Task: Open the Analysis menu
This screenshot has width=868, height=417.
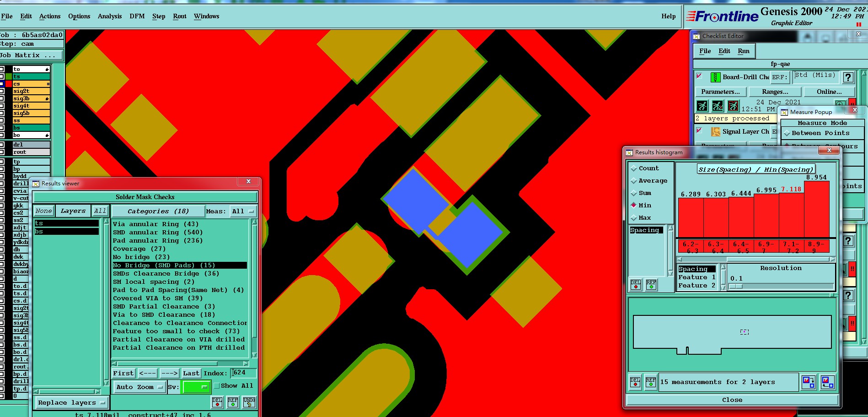Action: (110, 16)
